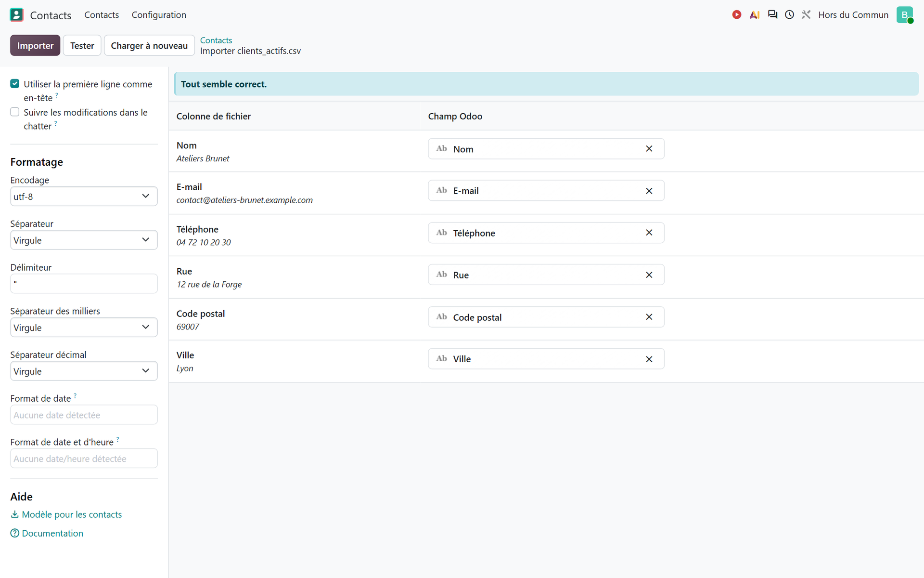Download Modèle pour les contacts template
Image resolution: width=924 pixels, height=578 pixels.
(x=66, y=514)
